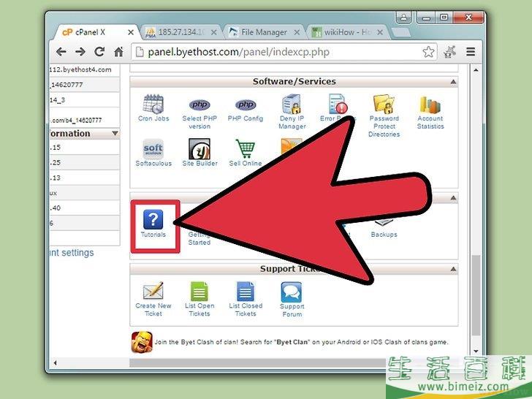The height and width of the screenshot is (399, 532).
Task: Click the Clash of Clans banner icon
Action: (142, 342)
